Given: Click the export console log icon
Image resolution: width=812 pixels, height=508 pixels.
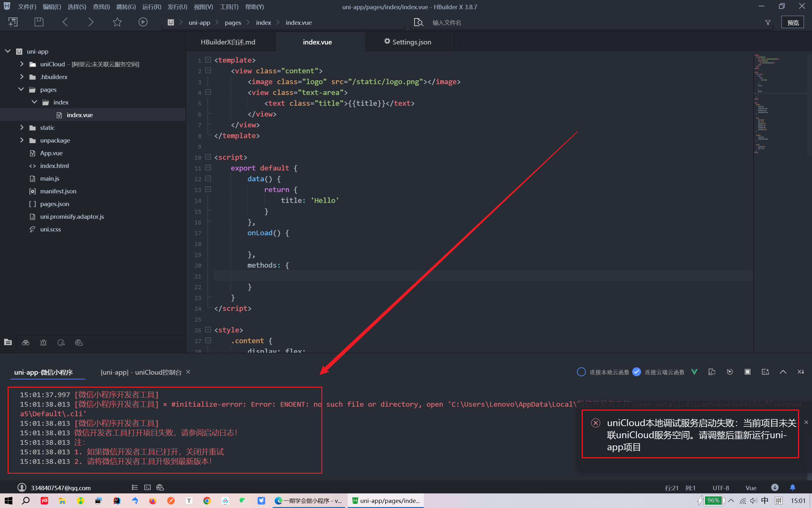Looking at the screenshot, I should pos(765,371).
